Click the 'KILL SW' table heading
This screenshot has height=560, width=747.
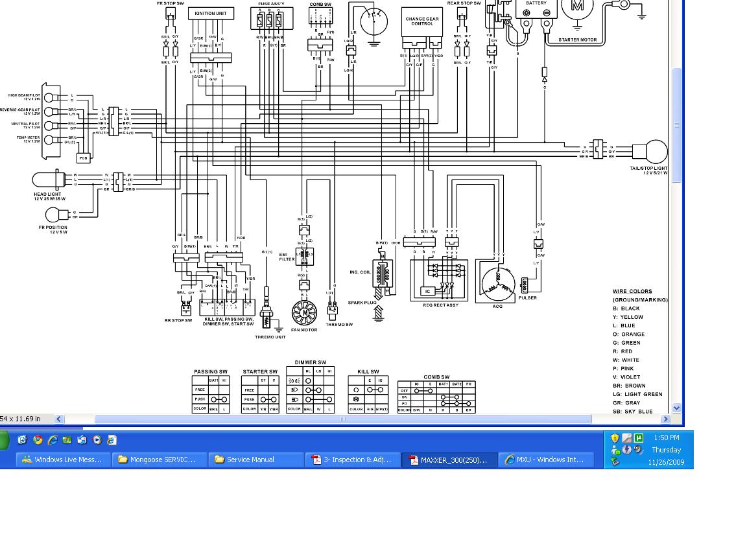pos(368,372)
